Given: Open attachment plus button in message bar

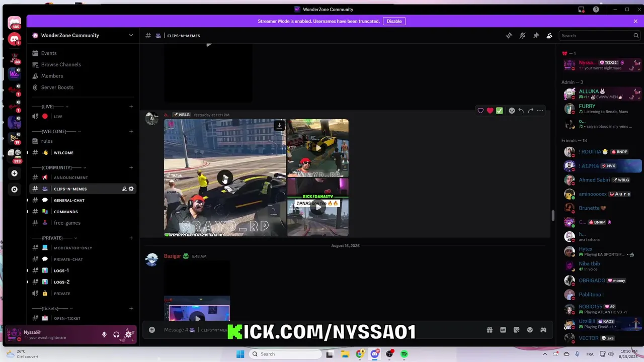Looking at the screenshot, I should coord(152,330).
